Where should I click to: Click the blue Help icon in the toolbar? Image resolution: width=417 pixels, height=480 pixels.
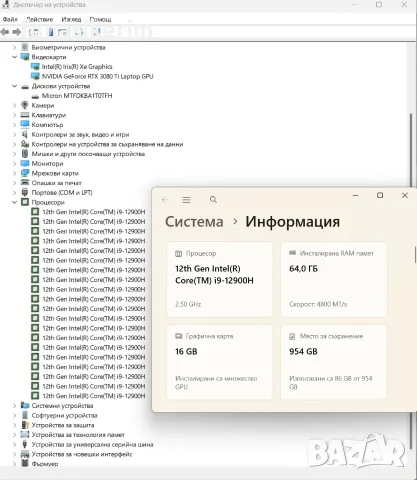click(51, 32)
